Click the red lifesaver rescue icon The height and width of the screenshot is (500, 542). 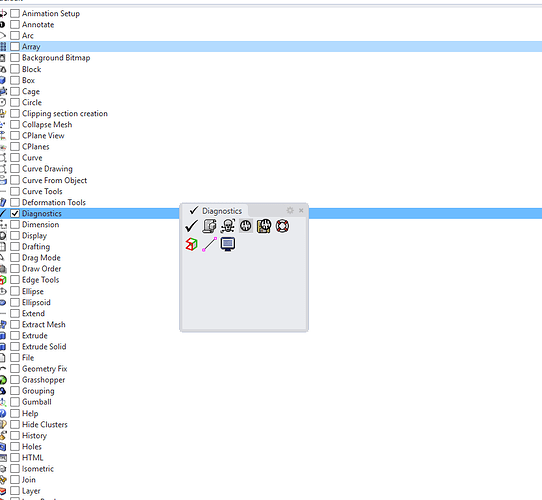click(282, 226)
